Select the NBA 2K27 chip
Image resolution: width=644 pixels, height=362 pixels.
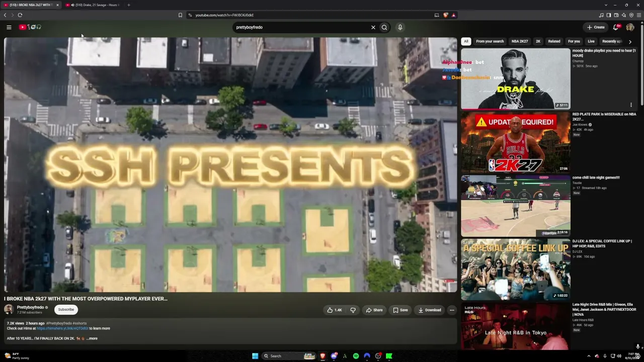tap(520, 41)
